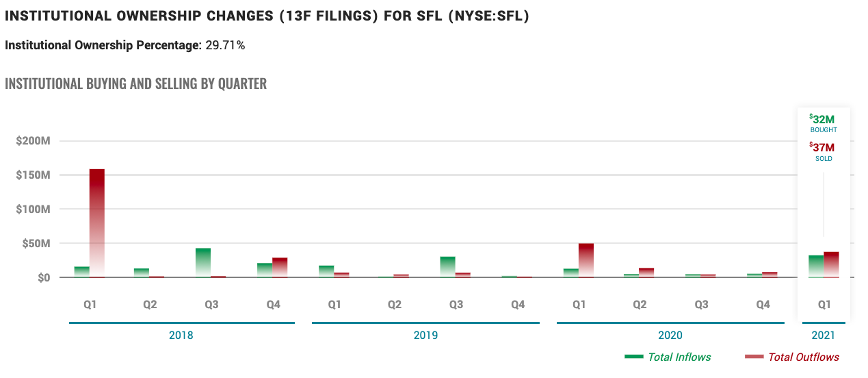The image size is (868, 378).
Task: Click the Institutional Ownership Changes title
Action: pos(267,18)
